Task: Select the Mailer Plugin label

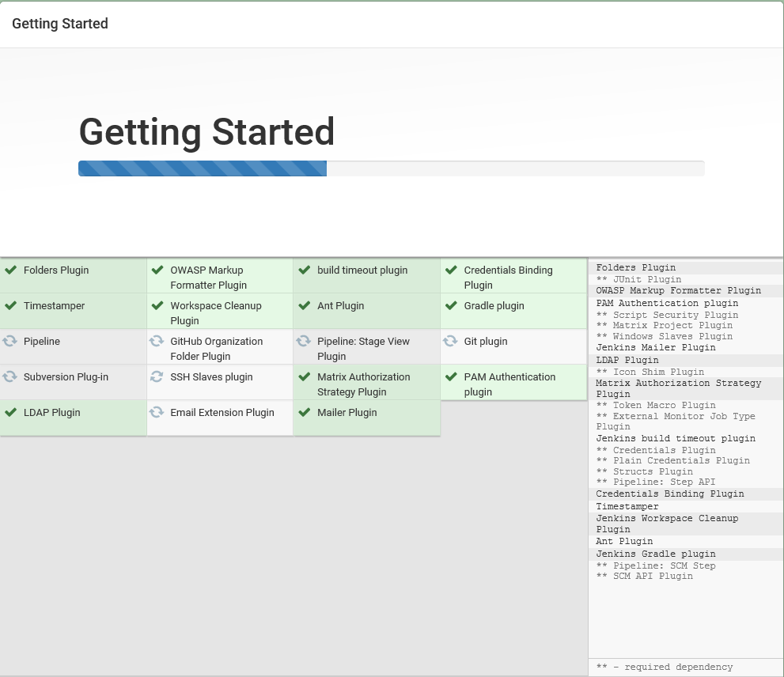Action: pos(347,412)
